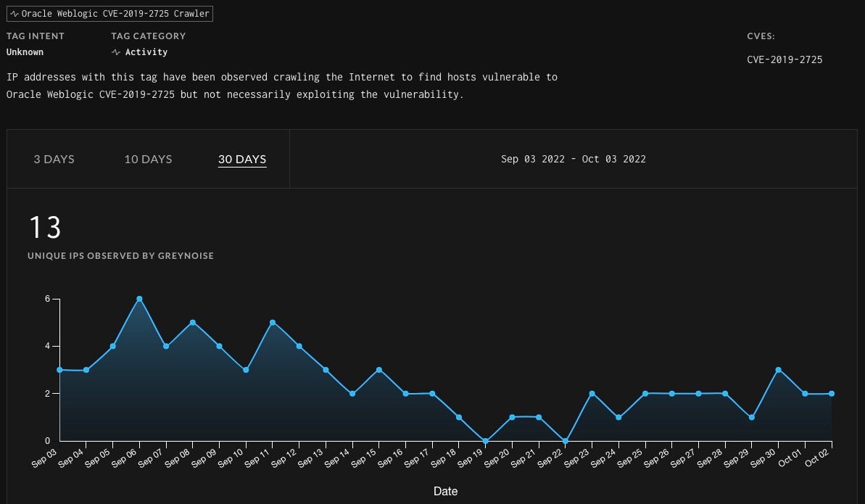This screenshot has width=865, height=504.
Task: Click the 13 unique IPs count
Action: [45, 228]
